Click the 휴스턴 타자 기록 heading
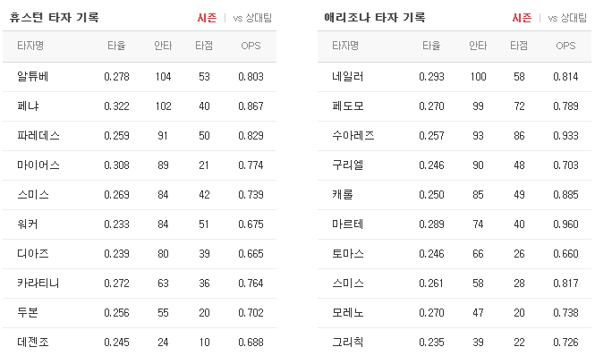The height and width of the screenshot is (364, 595). coord(54,18)
